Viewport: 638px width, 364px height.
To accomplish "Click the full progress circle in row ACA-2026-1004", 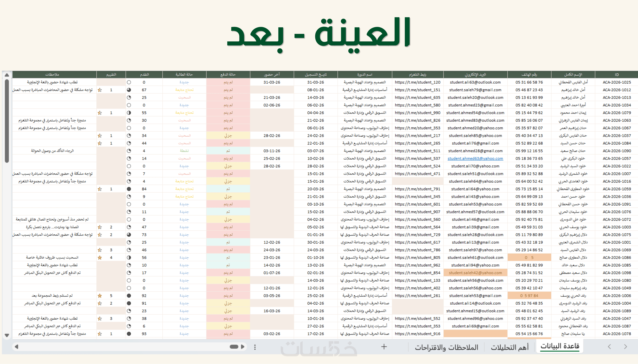I will click(129, 303).
